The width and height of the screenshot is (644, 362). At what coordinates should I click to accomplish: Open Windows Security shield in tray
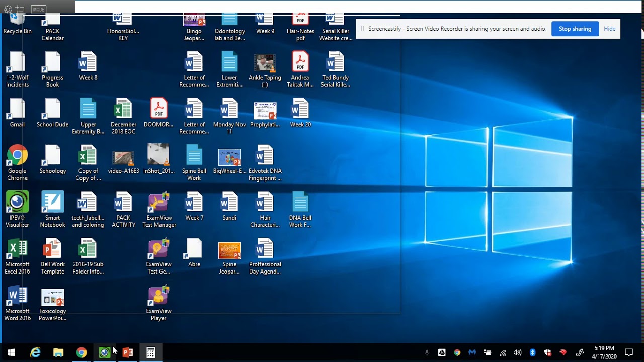coord(547,352)
